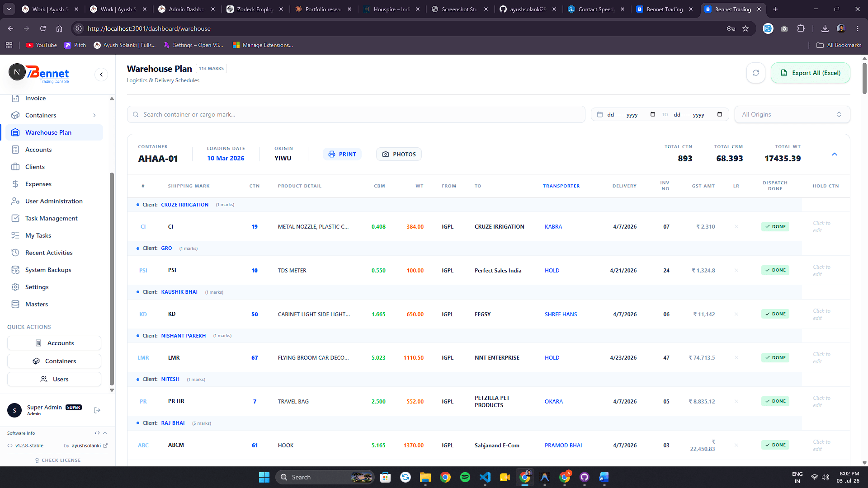Toggle the DONE dispatch status for PSI row
This screenshot has height=488, width=868.
[775, 270]
